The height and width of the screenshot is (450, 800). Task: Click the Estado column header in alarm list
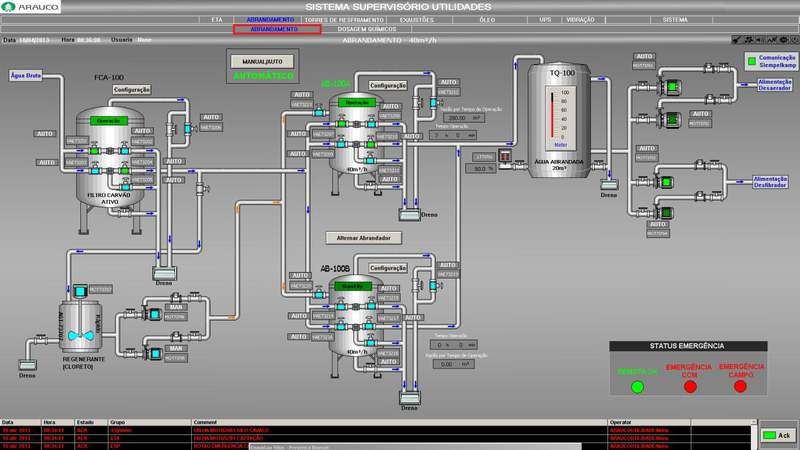coord(91,422)
